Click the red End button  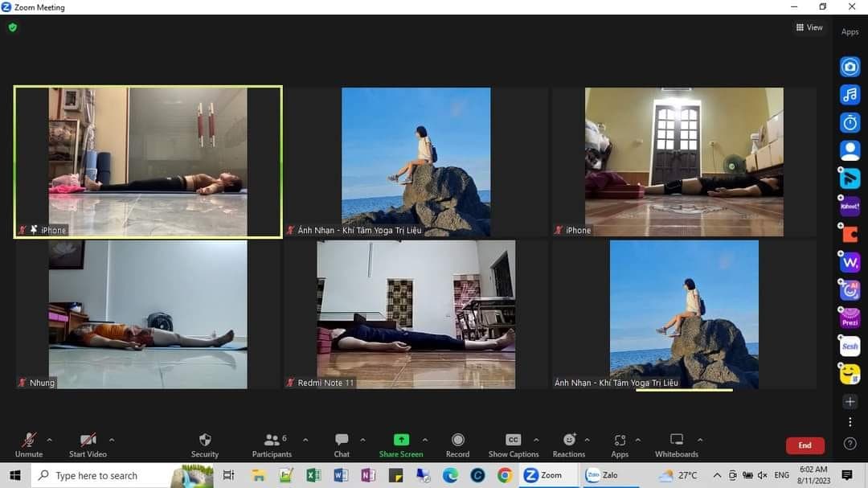pyautogui.click(x=805, y=445)
